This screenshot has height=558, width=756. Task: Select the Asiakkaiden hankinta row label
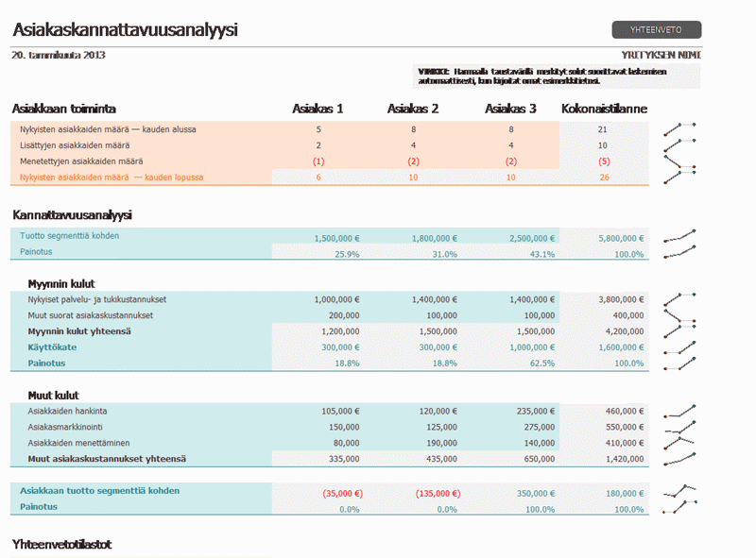[x=67, y=411]
